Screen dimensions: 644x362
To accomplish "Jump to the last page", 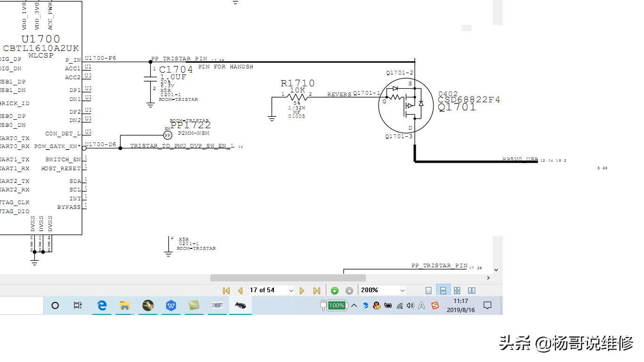I will [x=316, y=290].
